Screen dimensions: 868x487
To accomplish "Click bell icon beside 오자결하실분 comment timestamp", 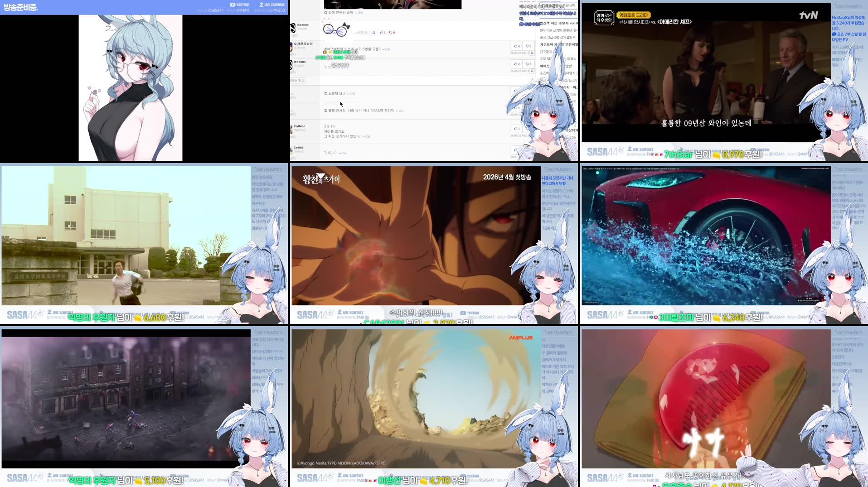I will coord(532,53).
